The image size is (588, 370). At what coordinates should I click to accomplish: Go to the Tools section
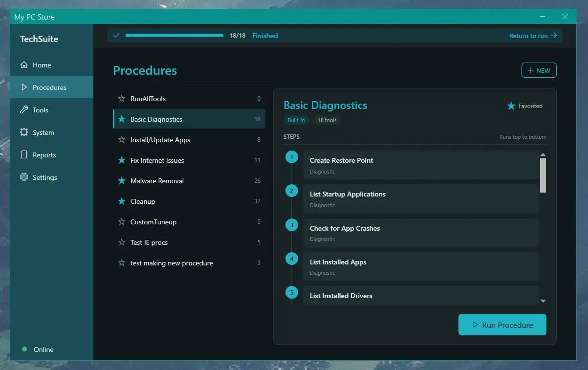52,110
